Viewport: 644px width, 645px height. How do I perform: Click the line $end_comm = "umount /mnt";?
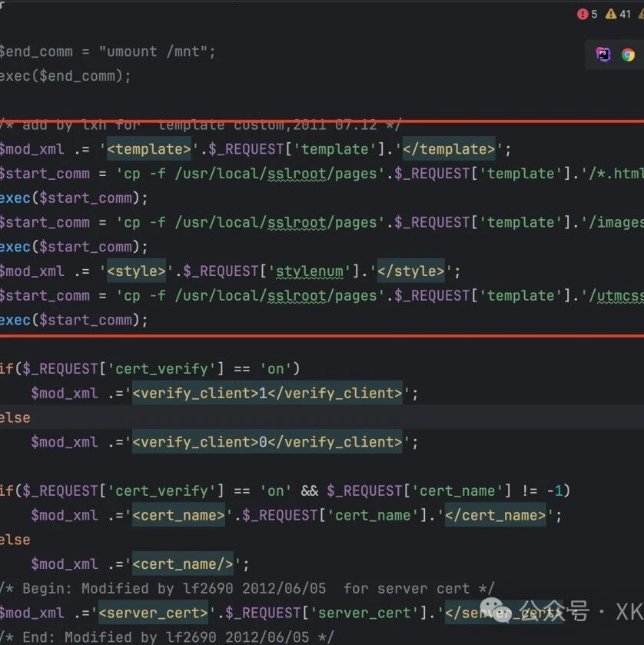pyautogui.click(x=108, y=52)
